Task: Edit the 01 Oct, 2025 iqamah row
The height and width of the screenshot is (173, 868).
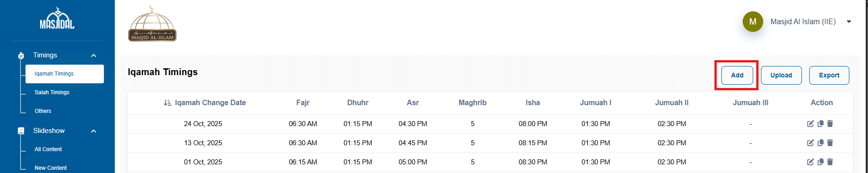Action: pyautogui.click(x=810, y=162)
